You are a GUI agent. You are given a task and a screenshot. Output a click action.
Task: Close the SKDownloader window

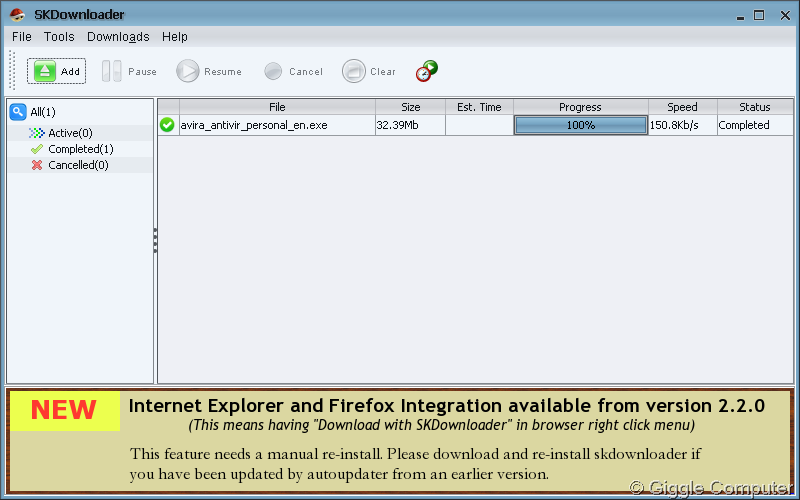point(785,15)
